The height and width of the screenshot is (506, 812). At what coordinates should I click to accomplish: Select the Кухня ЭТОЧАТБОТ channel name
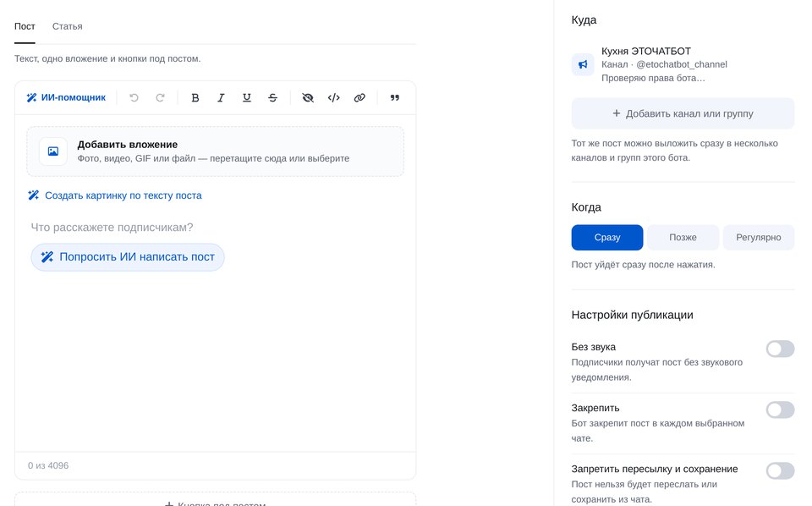645,51
